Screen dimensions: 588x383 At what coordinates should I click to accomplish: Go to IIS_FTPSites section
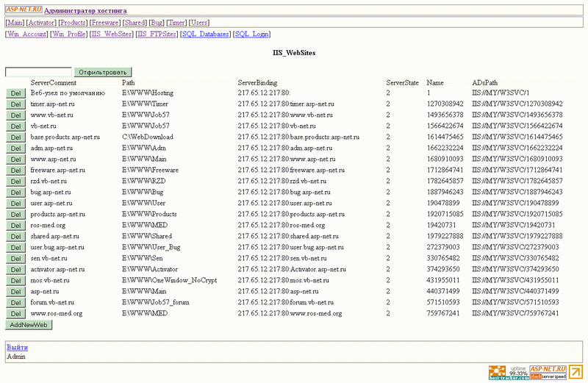tap(157, 34)
